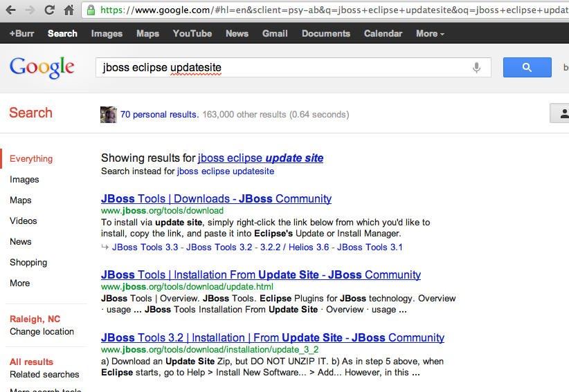This screenshot has height=392, width=569.
Task: Open Gmail in the top bar
Action: pos(275,33)
